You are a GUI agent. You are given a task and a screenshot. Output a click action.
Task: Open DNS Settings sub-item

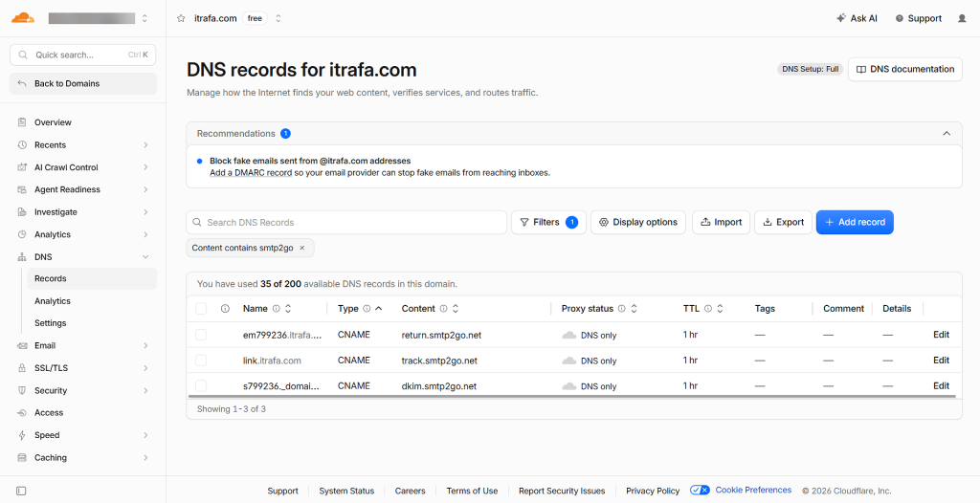coord(92,323)
